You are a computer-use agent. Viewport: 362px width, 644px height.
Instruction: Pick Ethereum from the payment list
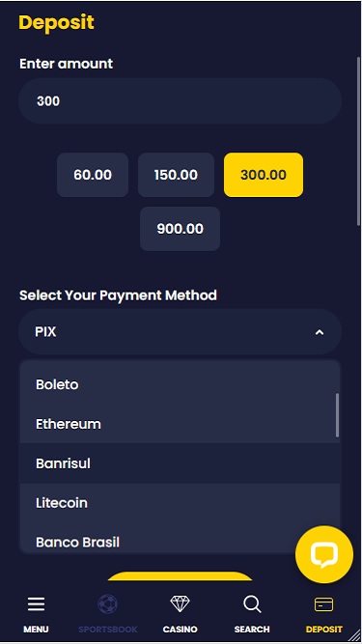point(180,424)
